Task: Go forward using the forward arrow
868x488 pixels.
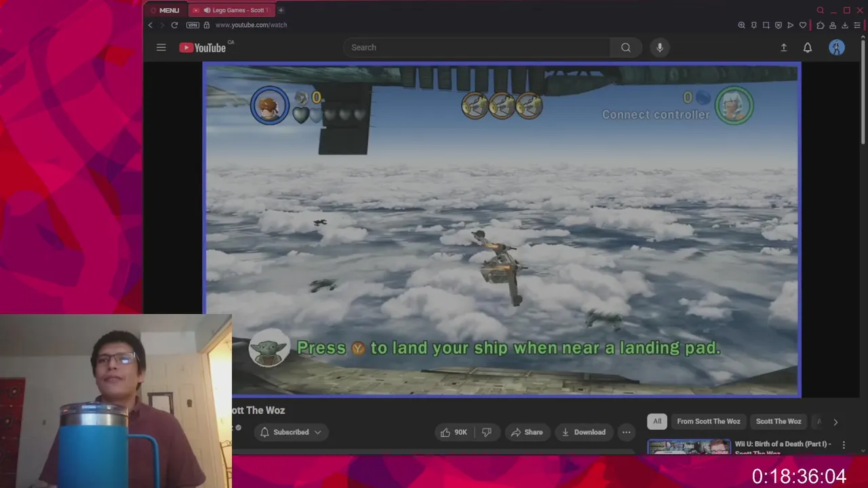Action: (x=161, y=25)
